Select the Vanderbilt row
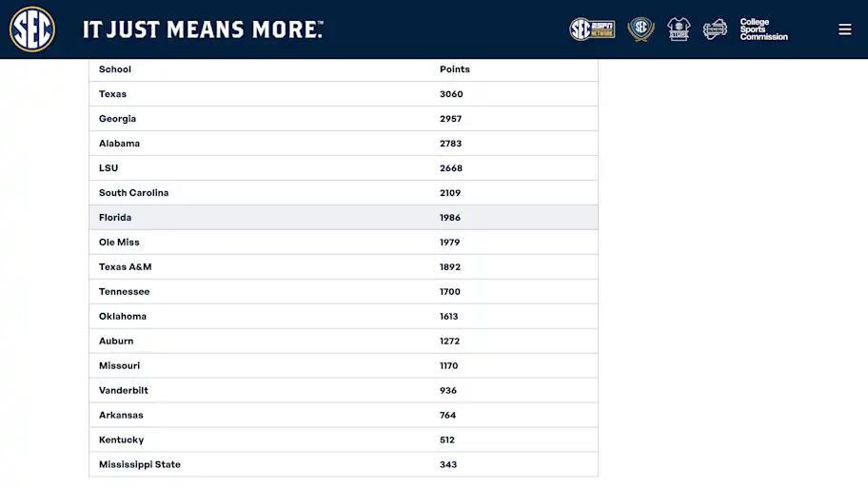 coord(344,390)
